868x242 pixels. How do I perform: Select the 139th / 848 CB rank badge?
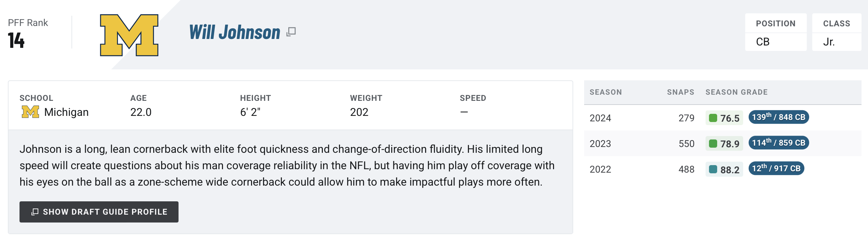pyautogui.click(x=779, y=117)
